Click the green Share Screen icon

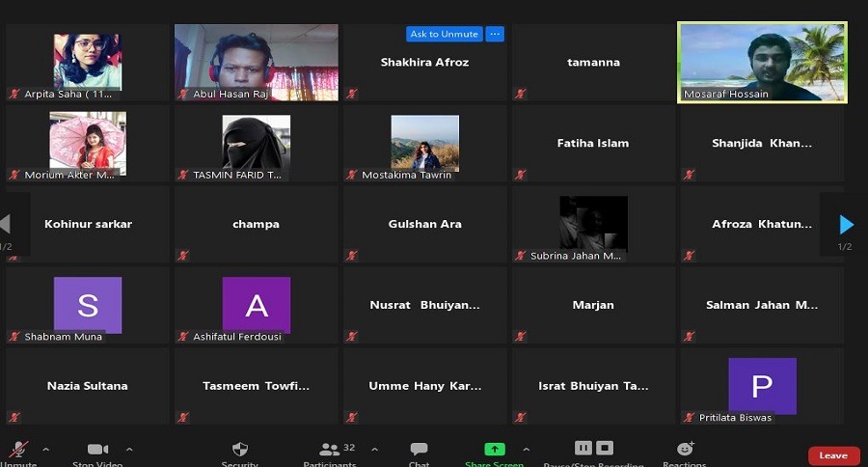point(494,450)
